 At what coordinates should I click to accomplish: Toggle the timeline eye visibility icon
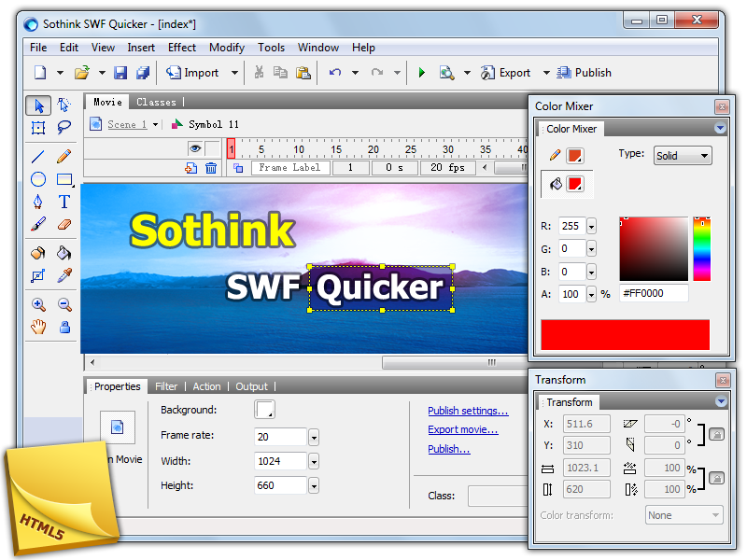[x=195, y=148]
